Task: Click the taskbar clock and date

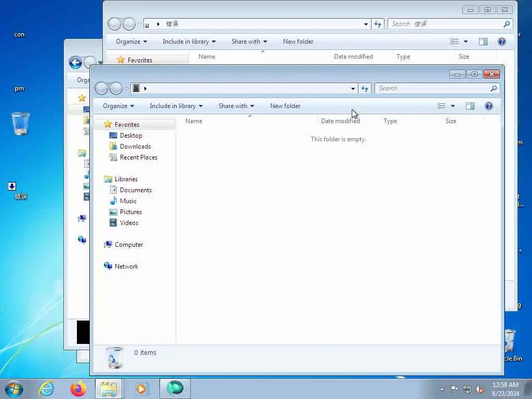Action: tap(506, 389)
